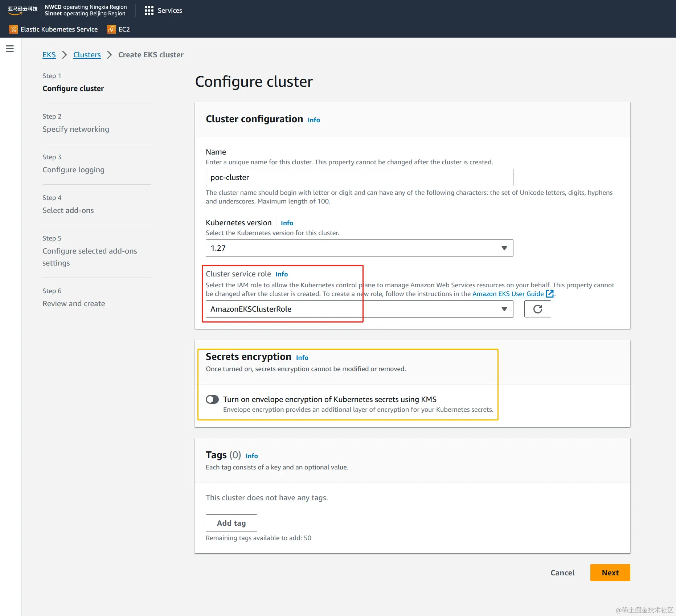Image resolution: width=676 pixels, height=616 pixels.
Task: Click the Create EKS cluster breadcrumb text
Action: [151, 55]
